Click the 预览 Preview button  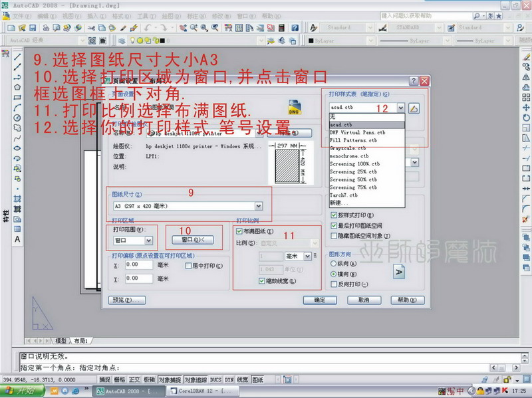127,300
